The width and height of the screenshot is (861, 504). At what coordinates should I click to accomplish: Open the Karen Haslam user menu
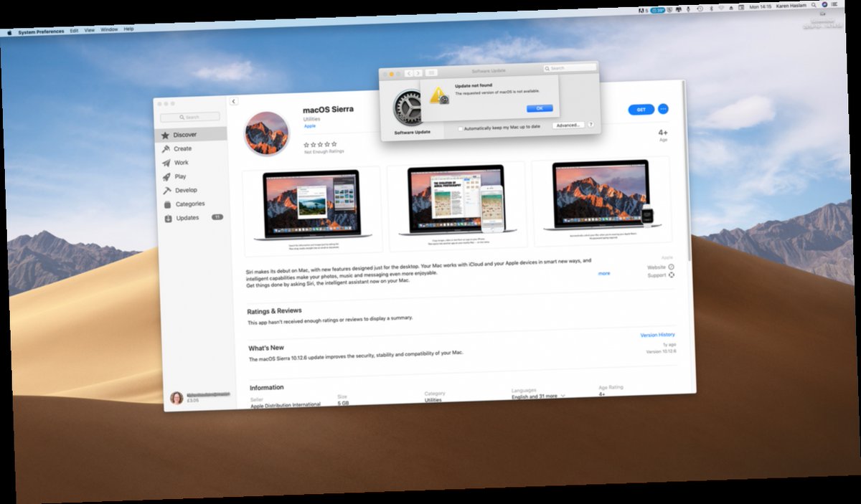[791, 6]
